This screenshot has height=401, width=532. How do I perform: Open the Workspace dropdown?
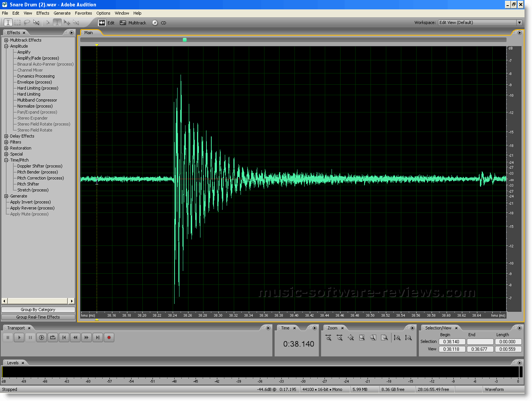tap(519, 22)
